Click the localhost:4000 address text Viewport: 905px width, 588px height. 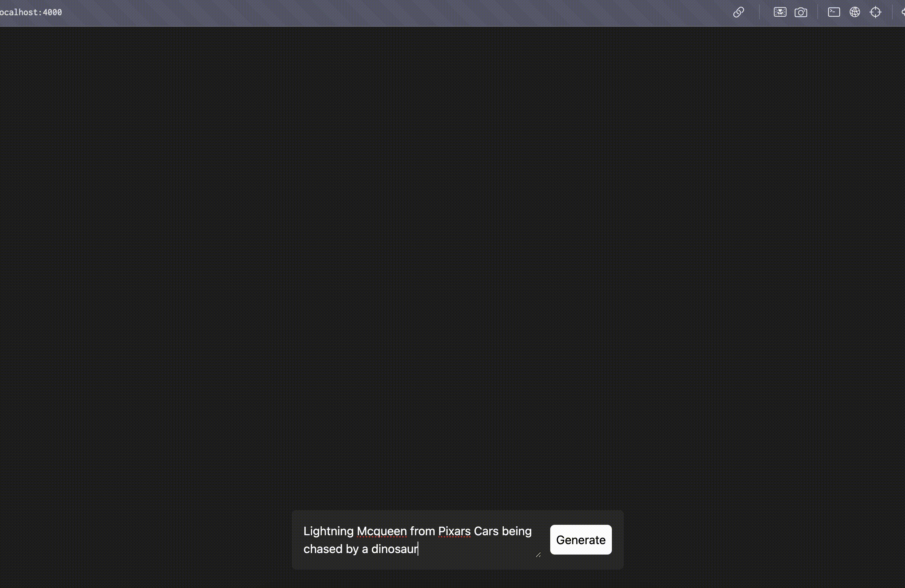coord(30,12)
